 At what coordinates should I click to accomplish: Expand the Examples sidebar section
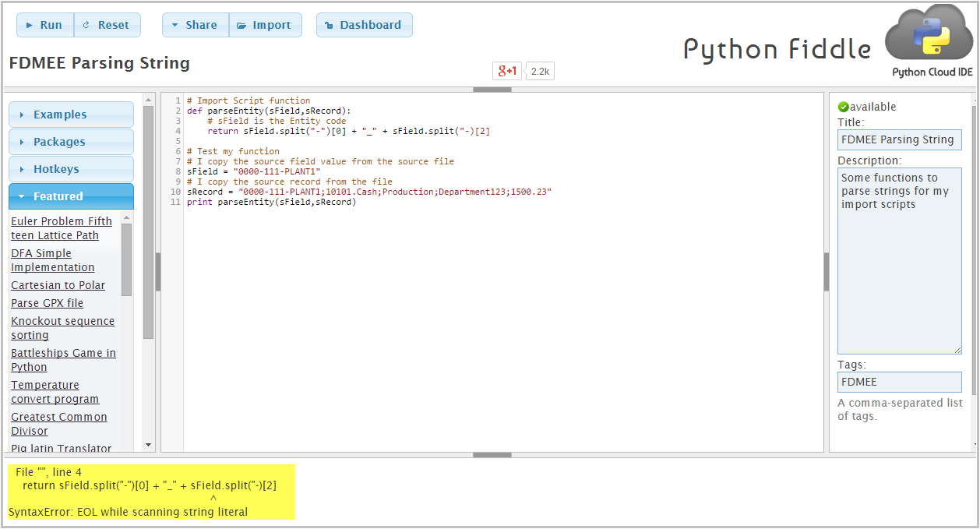pyautogui.click(x=71, y=115)
